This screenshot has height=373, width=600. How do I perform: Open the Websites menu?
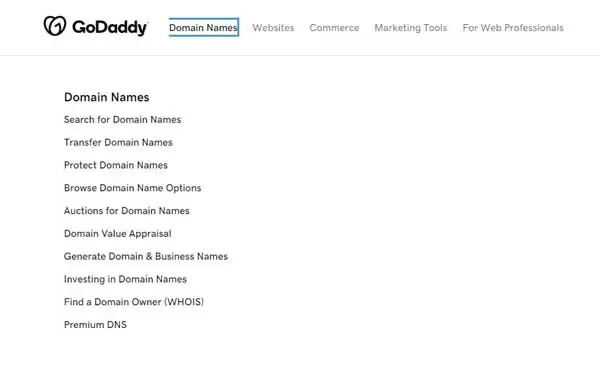point(273,28)
